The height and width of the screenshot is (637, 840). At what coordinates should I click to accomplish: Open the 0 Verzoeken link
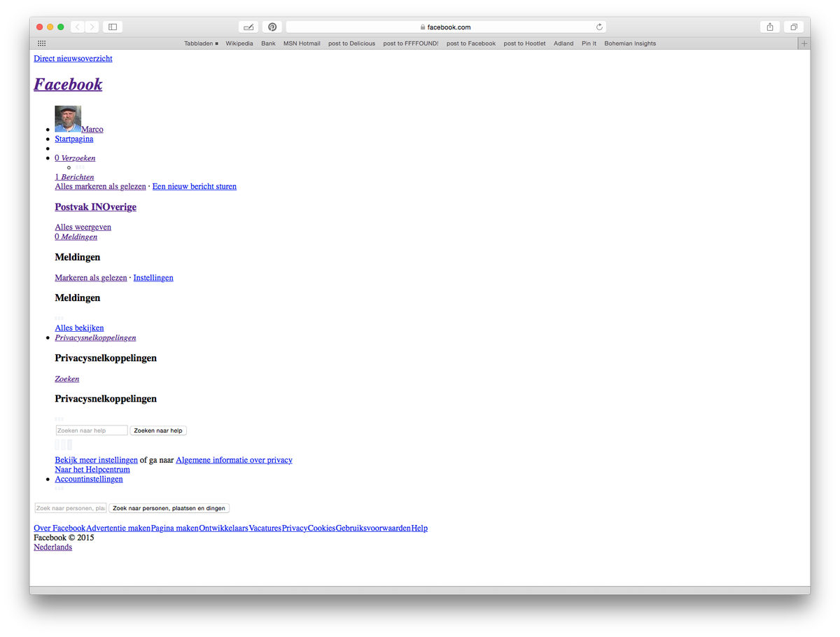(75, 158)
